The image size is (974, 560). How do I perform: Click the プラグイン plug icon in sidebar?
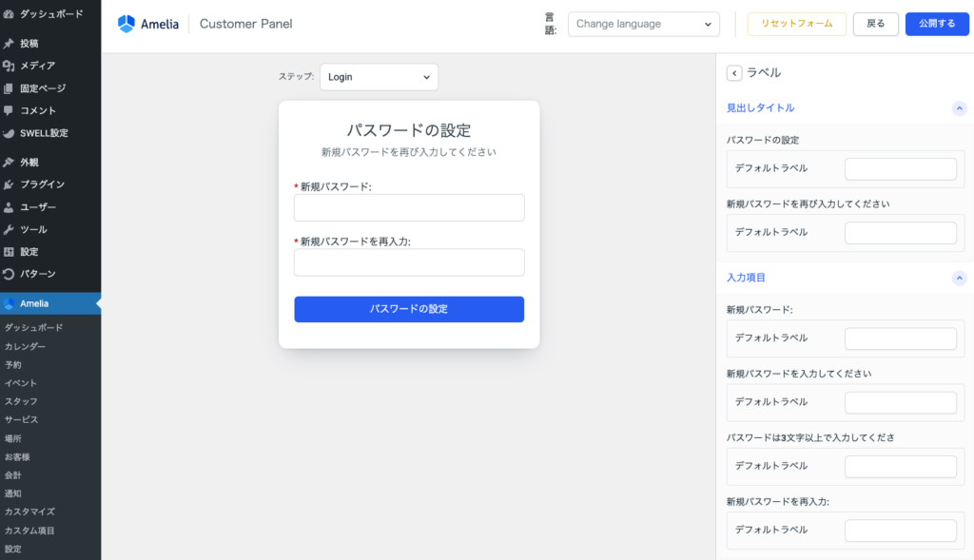pos(9,184)
